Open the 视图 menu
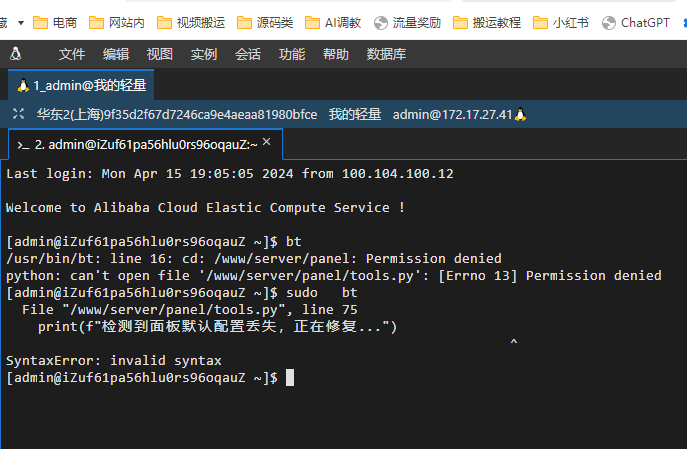 [x=159, y=54]
